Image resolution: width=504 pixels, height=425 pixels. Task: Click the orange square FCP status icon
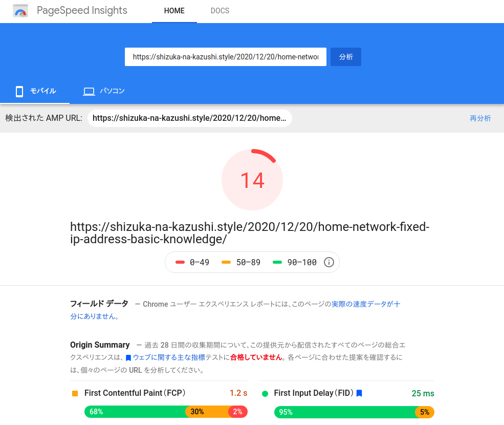pos(75,393)
